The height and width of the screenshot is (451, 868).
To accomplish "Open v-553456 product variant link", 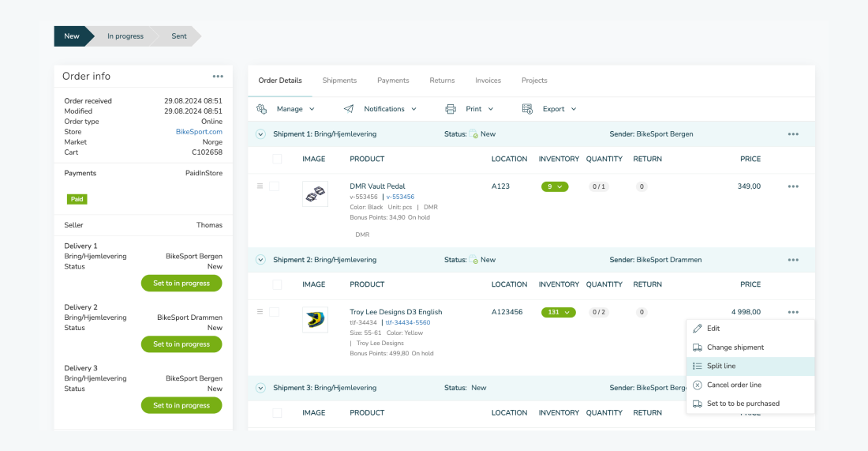I will [x=400, y=197].
